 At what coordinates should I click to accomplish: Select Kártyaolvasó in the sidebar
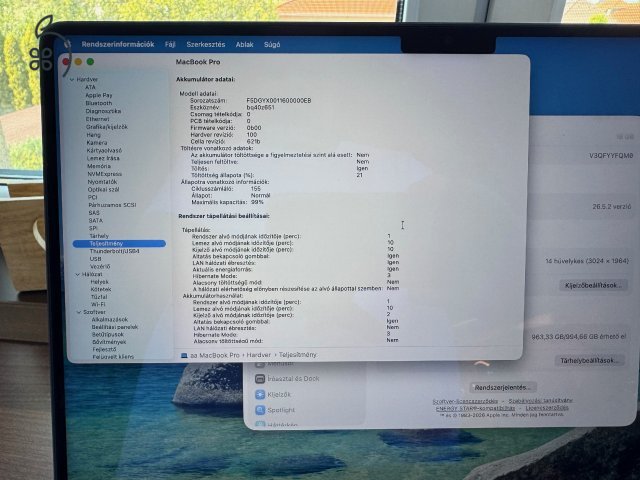[104, 151]
